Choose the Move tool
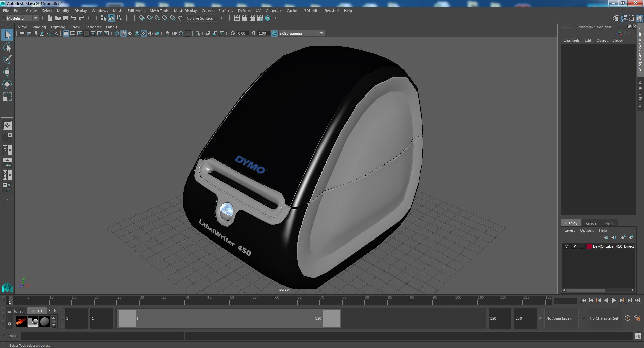The image size is (644, 348). pos(7,72)
